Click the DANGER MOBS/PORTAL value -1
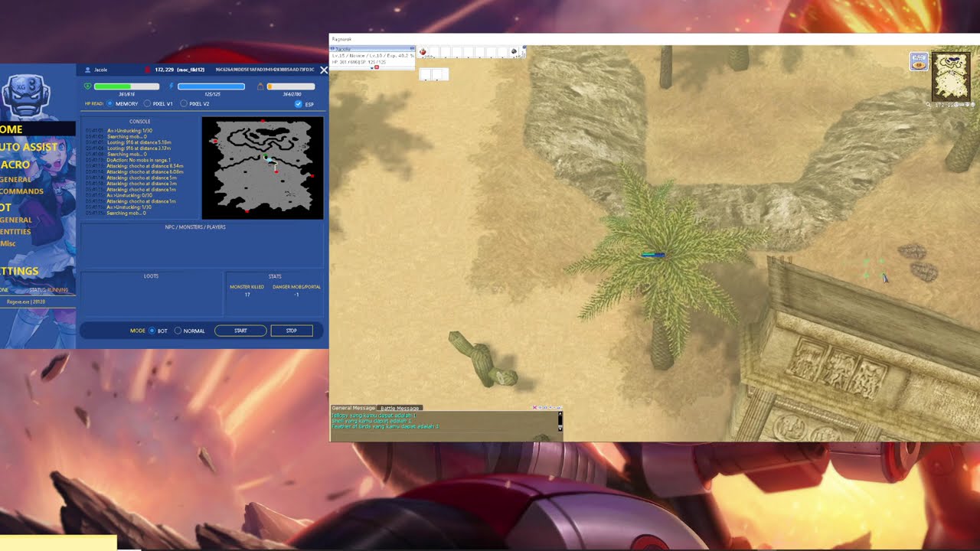The height and width of the screenshot is (551, 980). coord(296,295)
